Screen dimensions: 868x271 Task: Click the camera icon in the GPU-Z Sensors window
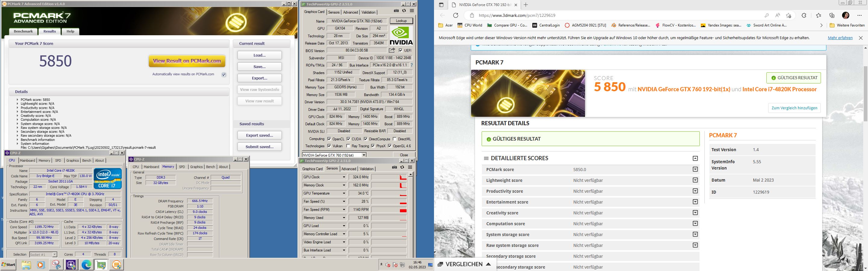395,167
